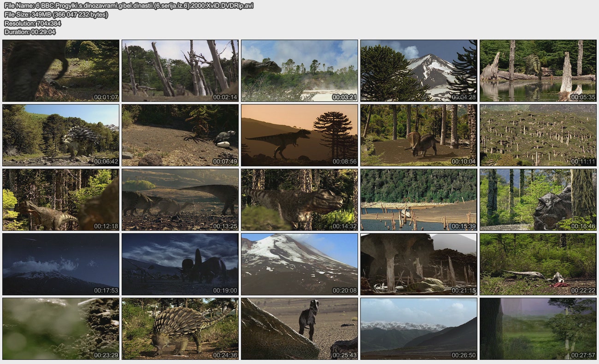Open the snowy mountain thumbnail at 00:04:28
599x364 pixels.
[418, 70]
